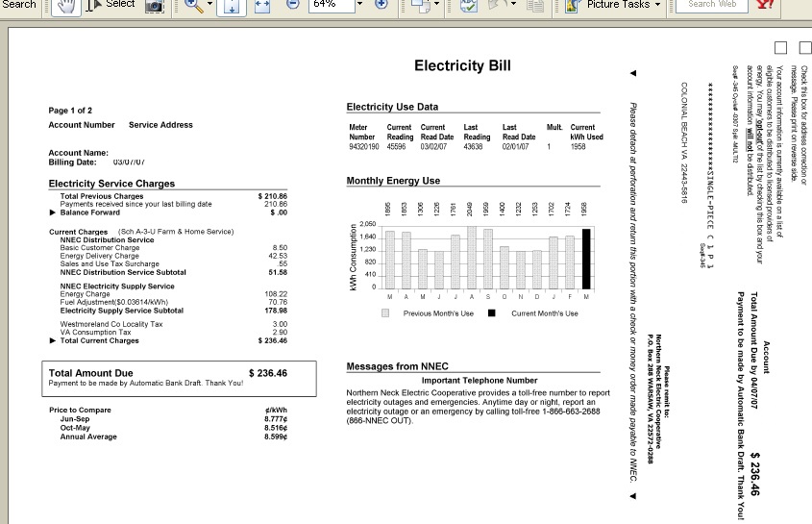Expand the Zoom tool dropdown arrow
812x524 pixels.
tap(209, 6)
